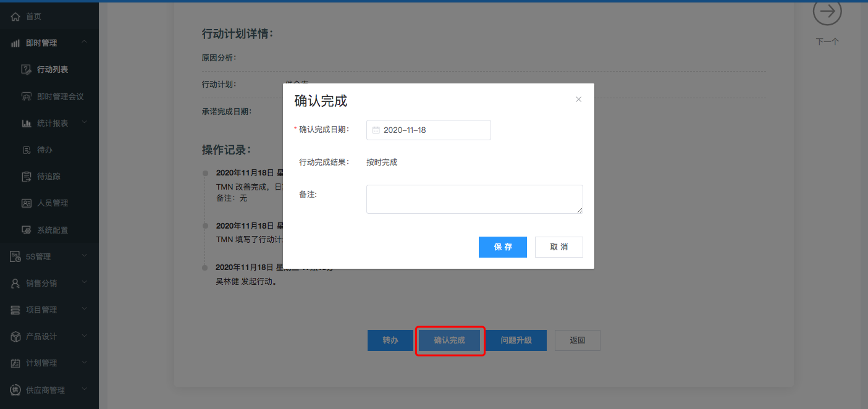Click the 系统配置 settings icon

click(x=26, y=230)
